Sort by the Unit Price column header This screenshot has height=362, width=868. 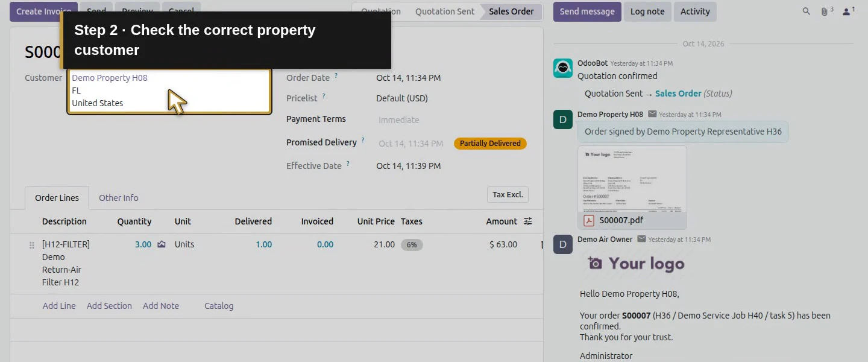[376, 221]
